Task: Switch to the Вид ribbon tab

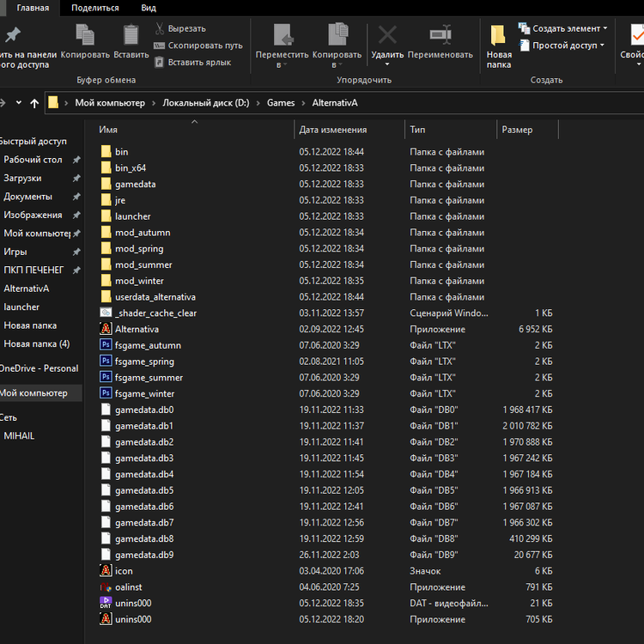Action: coord(149,8)
